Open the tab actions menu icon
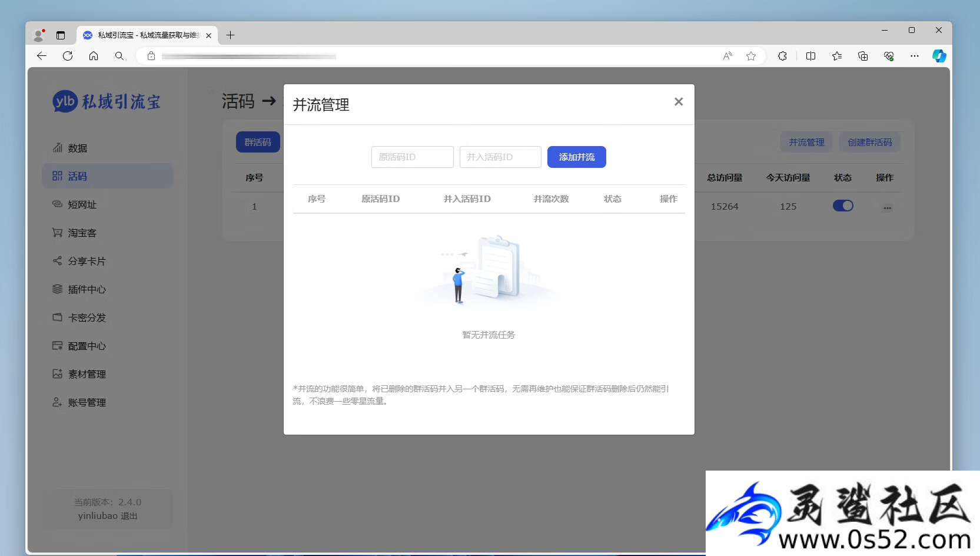Viewport: 980px width, 556px height. 61,35
